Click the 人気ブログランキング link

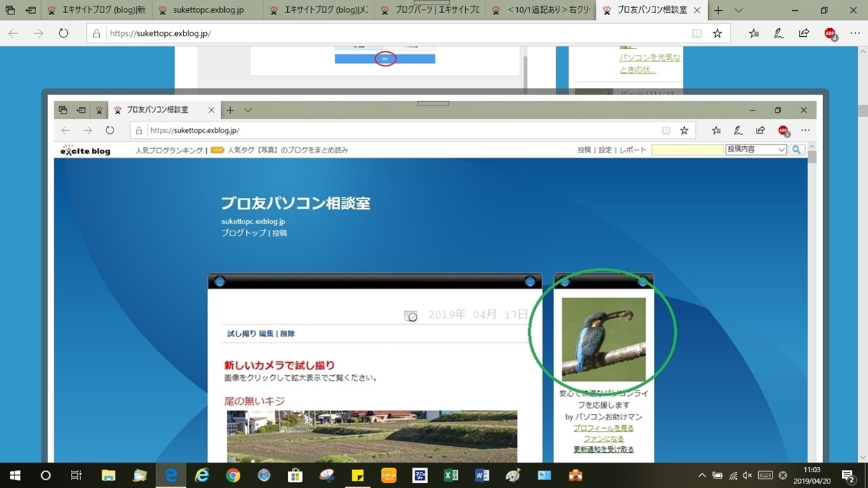[169, 150]
